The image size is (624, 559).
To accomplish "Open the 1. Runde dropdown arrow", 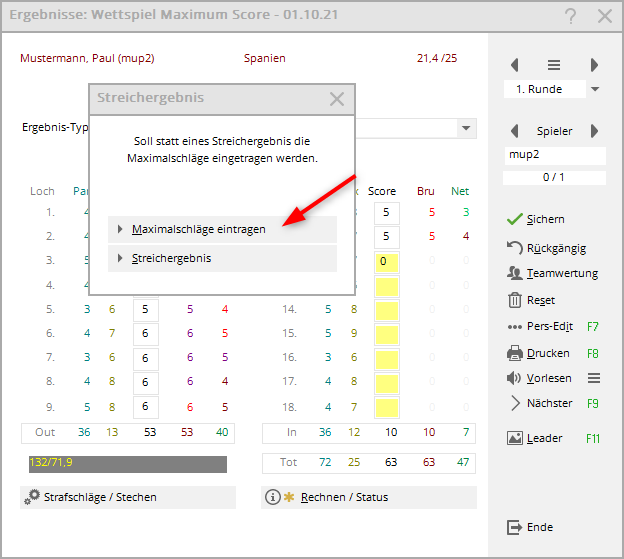I will click(595, 89).
